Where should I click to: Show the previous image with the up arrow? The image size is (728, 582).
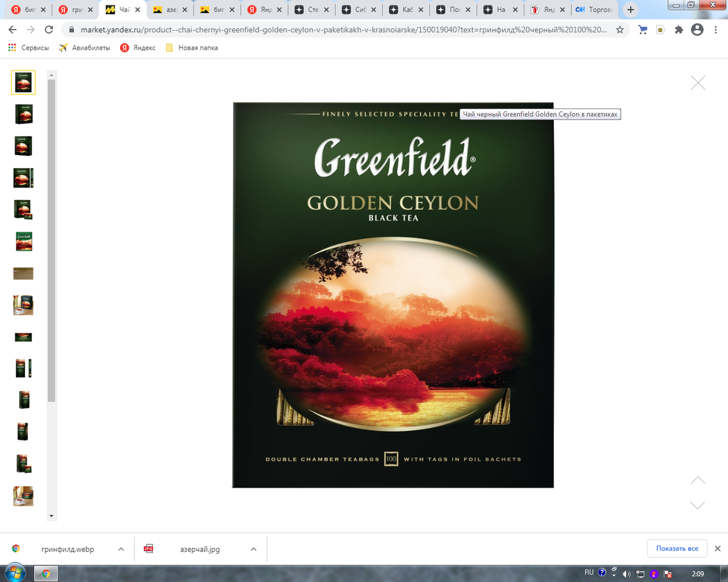[698, 480]
